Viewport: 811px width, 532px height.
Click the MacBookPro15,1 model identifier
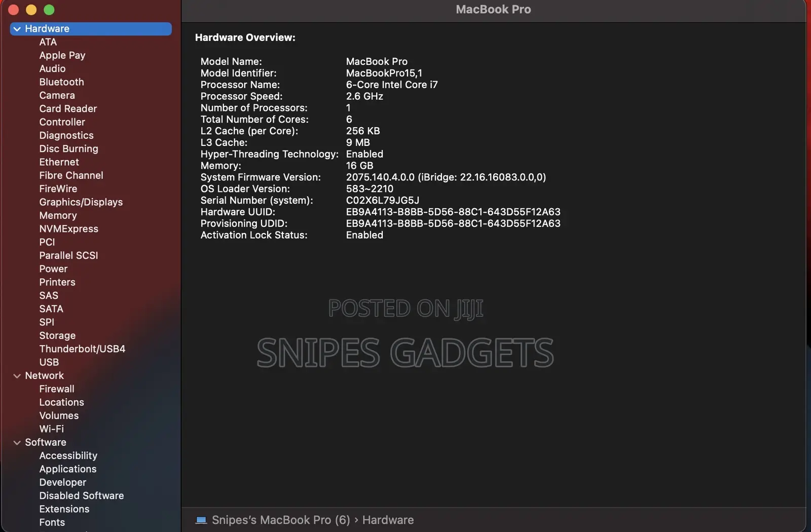coord(384,73)
